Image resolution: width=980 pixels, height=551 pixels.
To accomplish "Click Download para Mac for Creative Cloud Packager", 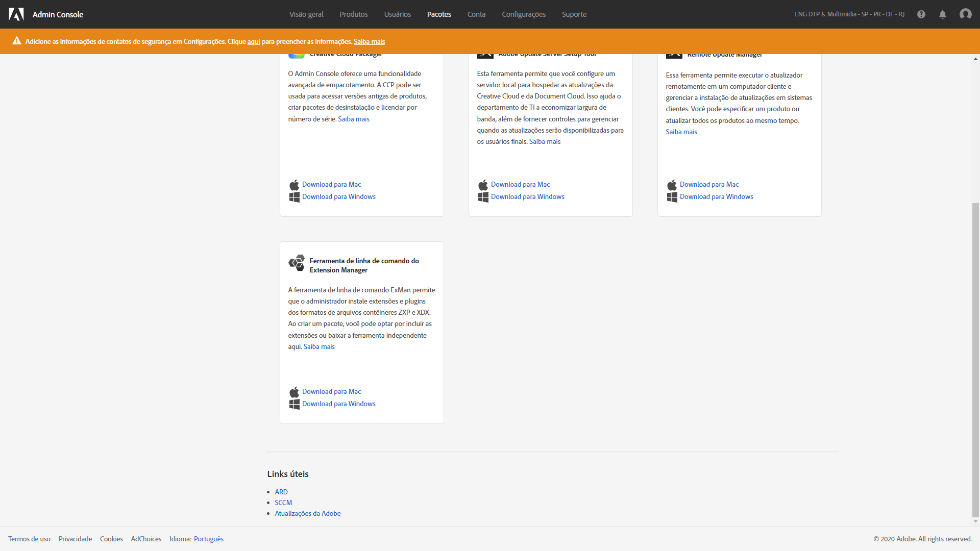I will 330,184.
